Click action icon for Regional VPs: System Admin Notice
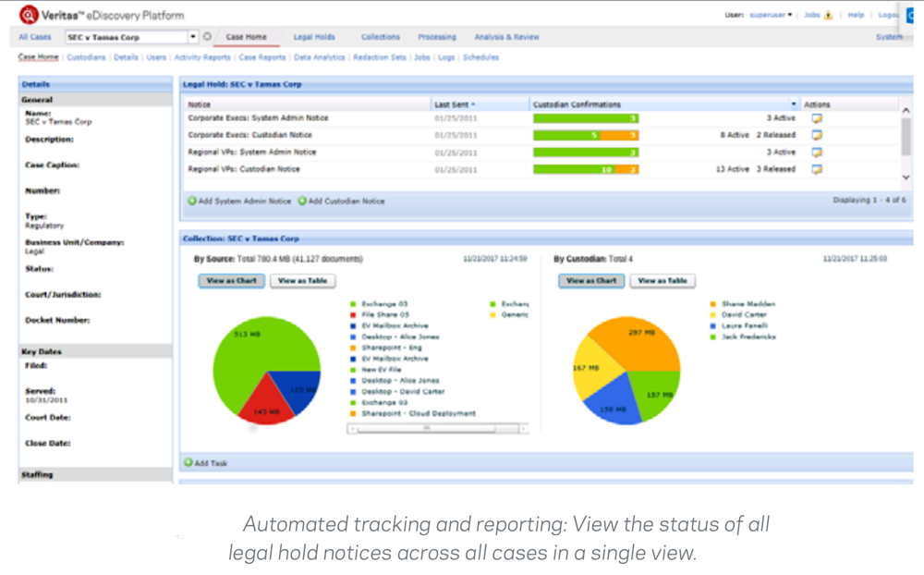This screenshot has height=575, width=924. [x=817, y=153]
